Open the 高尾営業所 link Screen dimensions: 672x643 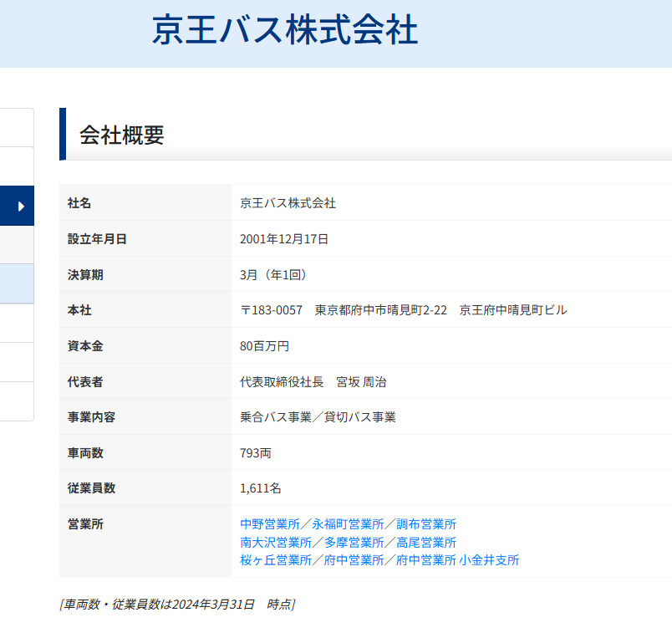pyautogui.click(x=426, y=543)
